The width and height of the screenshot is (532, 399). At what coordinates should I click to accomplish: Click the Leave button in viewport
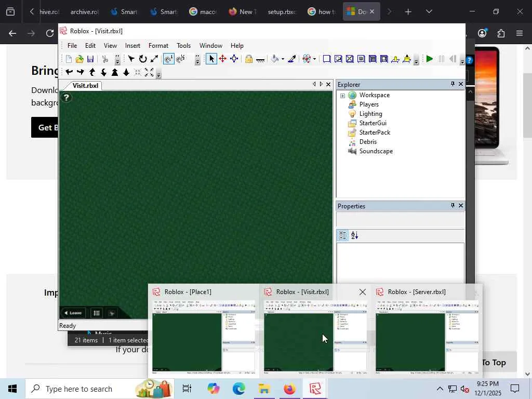[73, 313]
